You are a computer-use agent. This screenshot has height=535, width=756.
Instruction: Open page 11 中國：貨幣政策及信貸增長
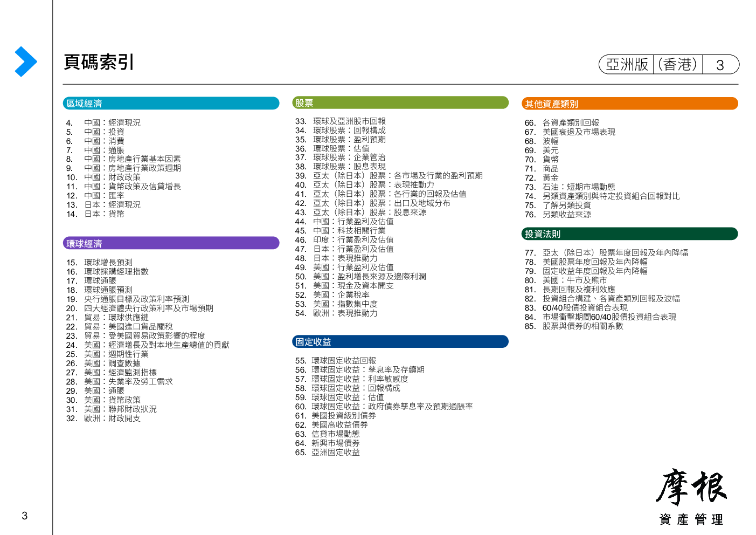[x=123, y=187]
